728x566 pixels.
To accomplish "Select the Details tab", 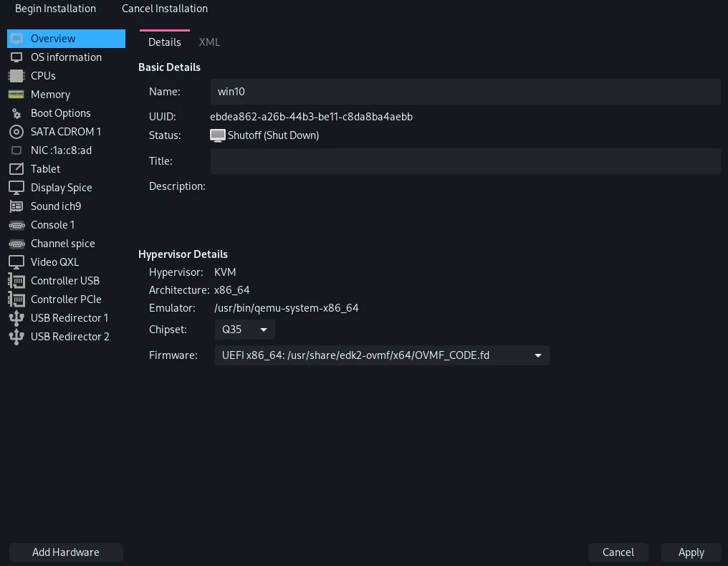I will [164, 42].
